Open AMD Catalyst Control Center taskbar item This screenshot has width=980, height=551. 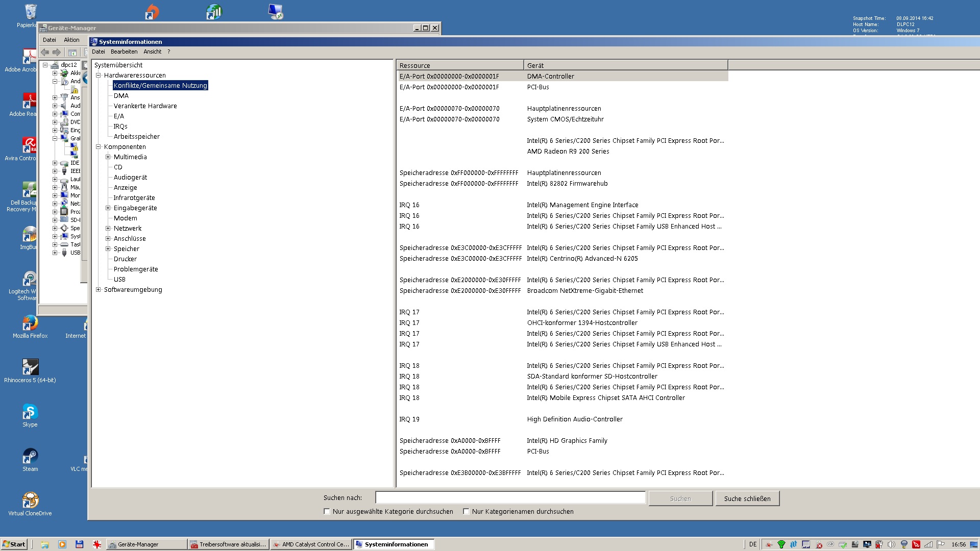click(x=311, y=544)
